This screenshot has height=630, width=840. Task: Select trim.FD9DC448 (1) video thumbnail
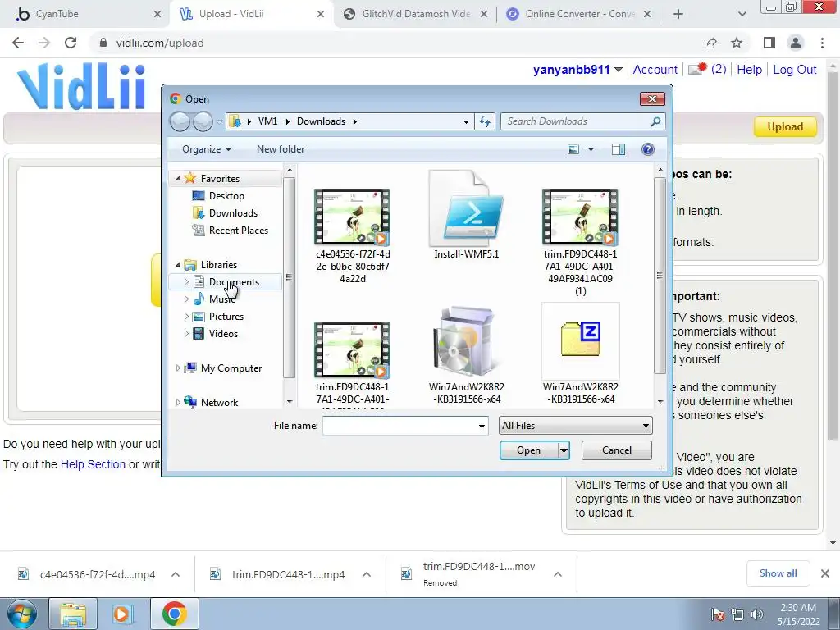coord(580,217)
